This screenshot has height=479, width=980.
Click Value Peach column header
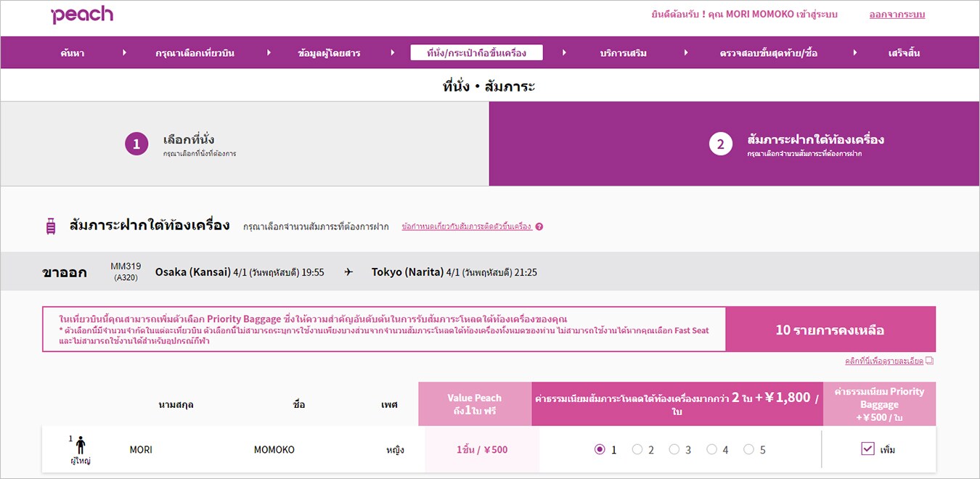coord(475,404)
